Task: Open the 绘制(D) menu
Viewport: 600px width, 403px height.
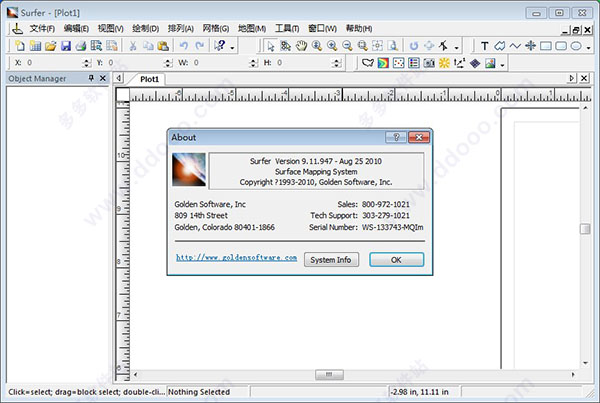Action: pos(145,28)
